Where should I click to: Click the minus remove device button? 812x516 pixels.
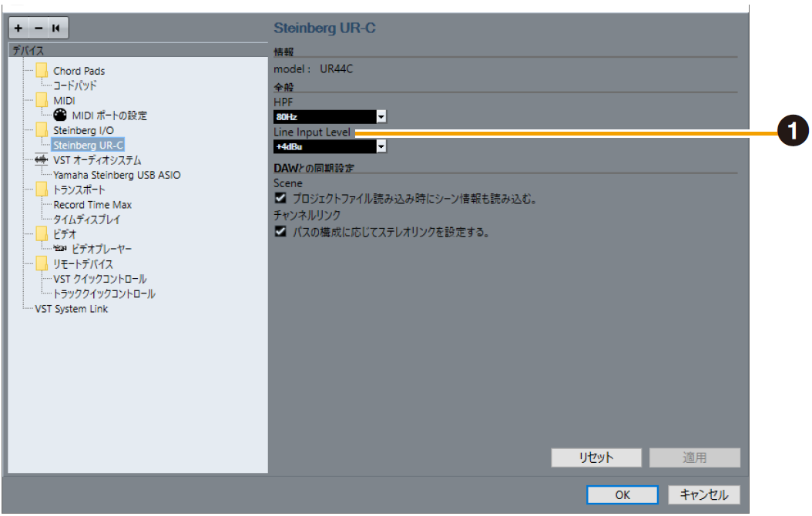[x=38, y=28]
